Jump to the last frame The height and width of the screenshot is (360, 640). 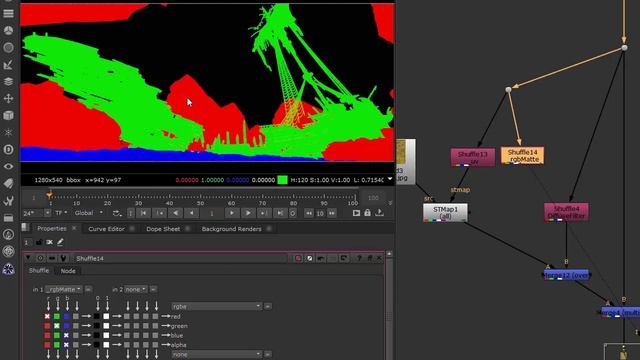(280, 213)
